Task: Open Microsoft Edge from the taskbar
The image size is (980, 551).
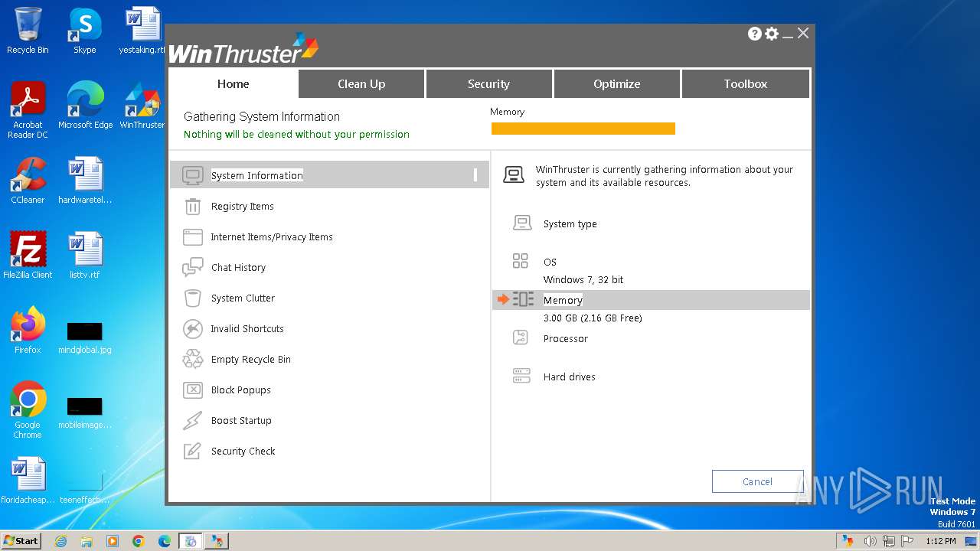Action: pyautogui.click(x=165, y=541)
